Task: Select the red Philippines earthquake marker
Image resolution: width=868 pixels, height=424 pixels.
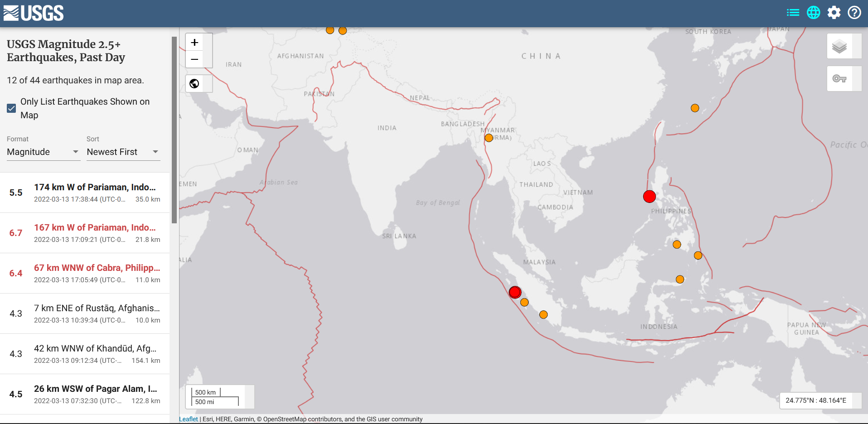Action: [649, 196]
